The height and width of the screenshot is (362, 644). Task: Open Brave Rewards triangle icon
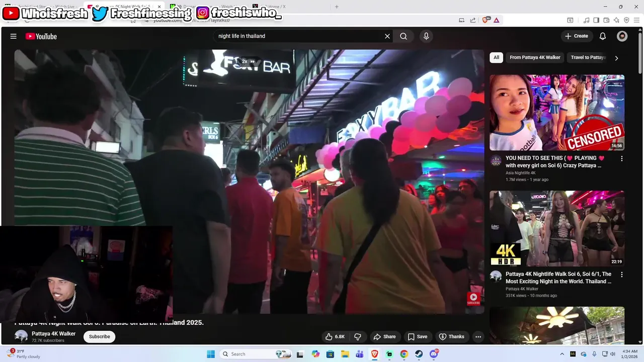coord(497,20)
